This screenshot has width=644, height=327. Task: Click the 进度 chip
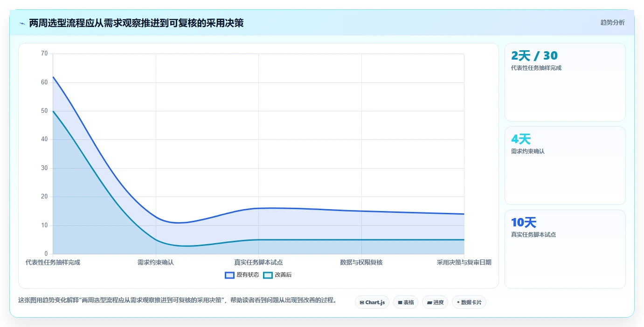pyautogui.click(x=435, y=302)
